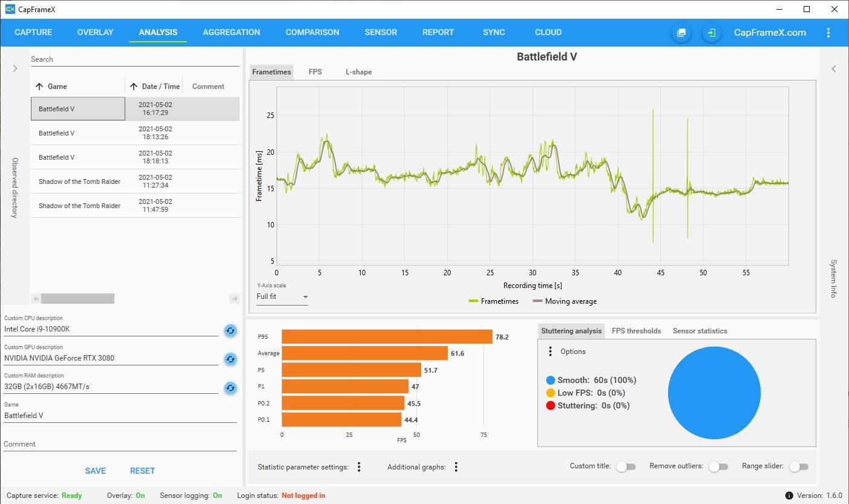The image size is (849, 504).
Task: Open Additional graphs dots menu
Action: pos(456,466)
